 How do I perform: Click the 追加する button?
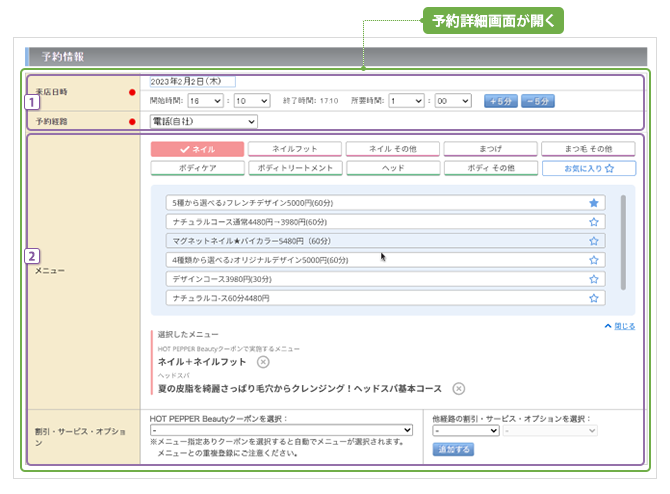(x=453, y=450)
